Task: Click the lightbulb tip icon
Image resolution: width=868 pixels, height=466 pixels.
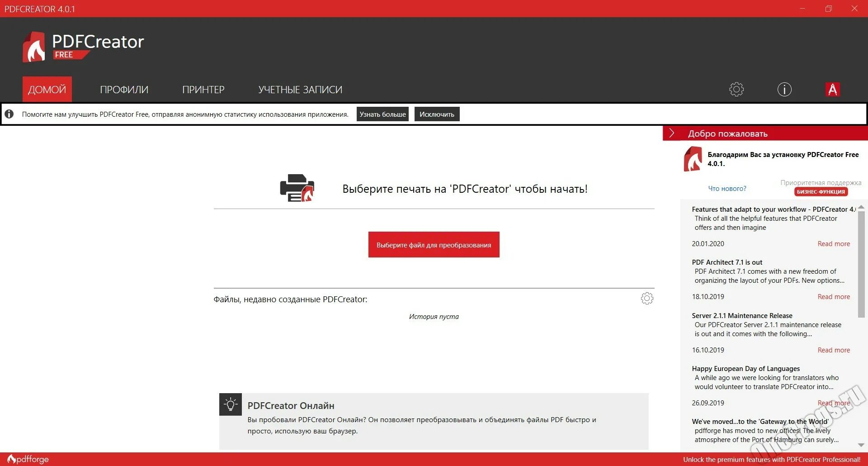Action: point(231,404)
